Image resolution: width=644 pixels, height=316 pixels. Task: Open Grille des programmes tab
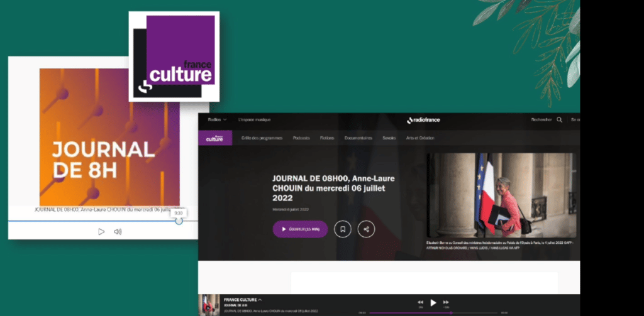[262, 138]
